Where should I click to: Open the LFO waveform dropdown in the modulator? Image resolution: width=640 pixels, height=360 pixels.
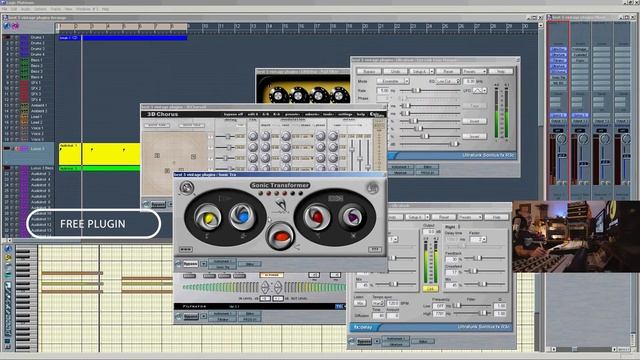point(480,90)
